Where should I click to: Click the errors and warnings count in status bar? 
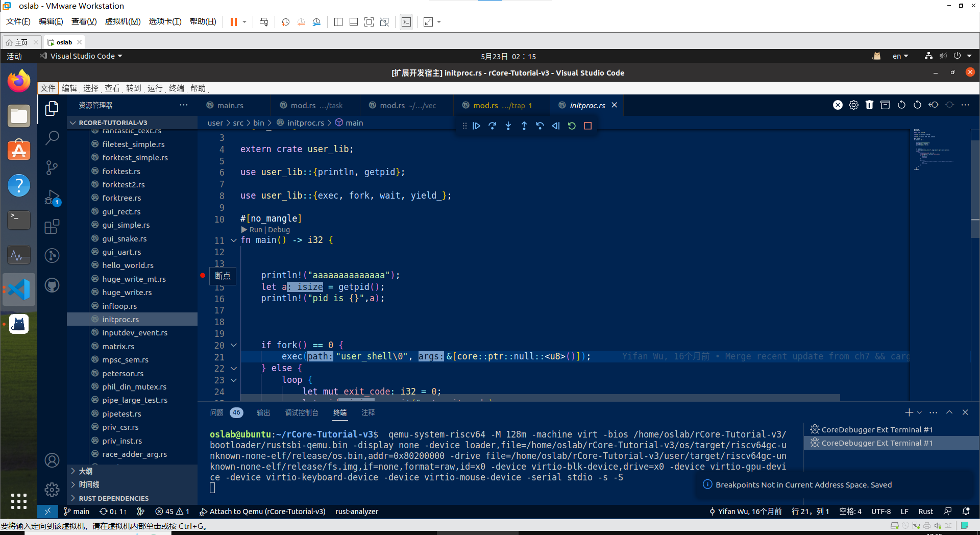coord(173,511)
